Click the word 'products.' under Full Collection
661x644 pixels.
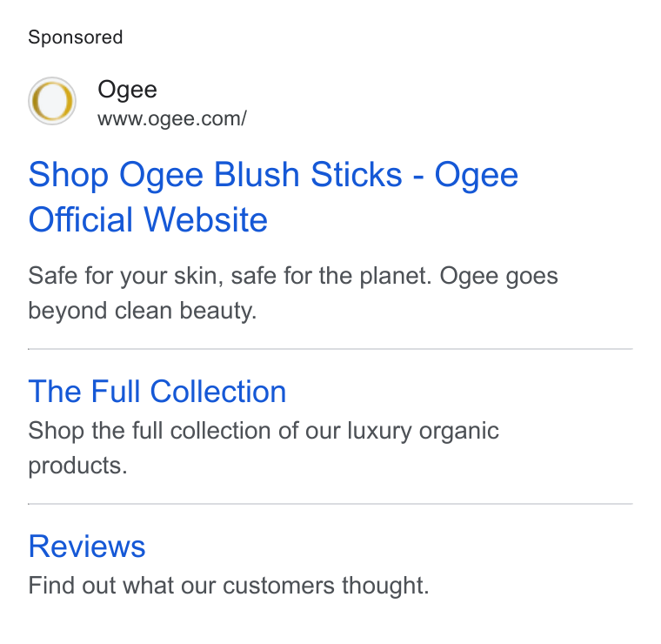[77, 466]
